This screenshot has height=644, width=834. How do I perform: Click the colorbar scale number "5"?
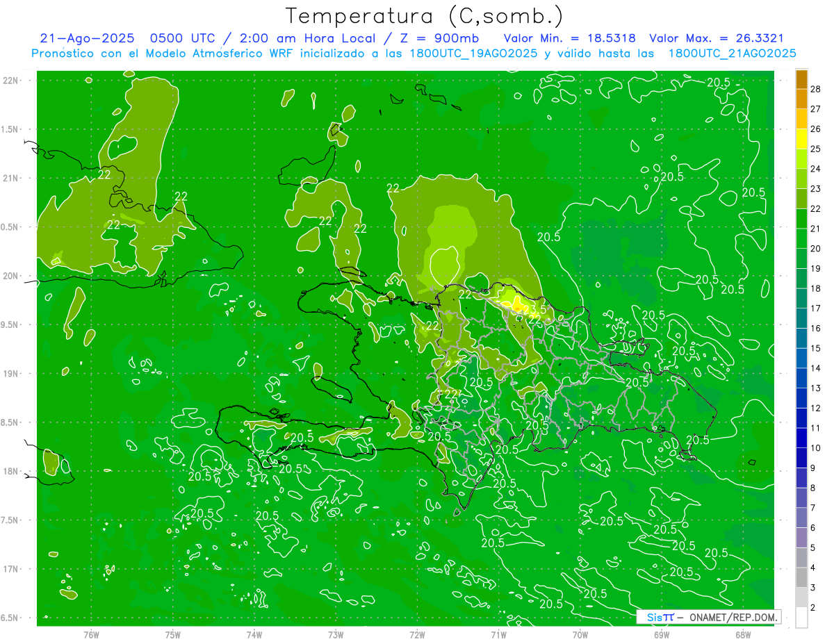click(x=813, y=548)
